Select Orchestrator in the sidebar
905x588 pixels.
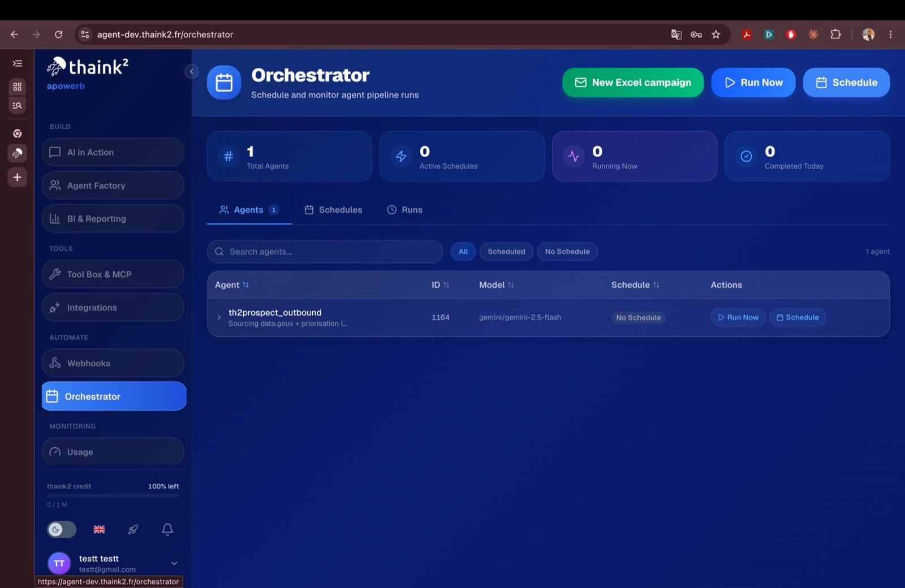pyautogui.click(x=114, y=396)
